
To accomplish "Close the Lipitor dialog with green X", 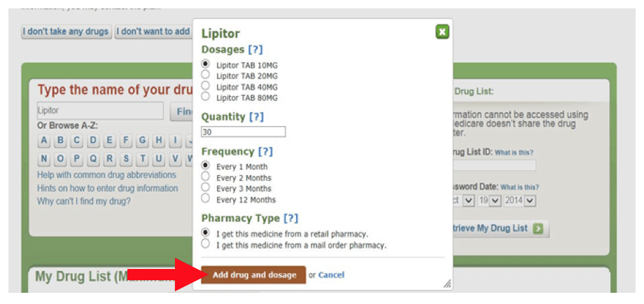I will (442, 32).
